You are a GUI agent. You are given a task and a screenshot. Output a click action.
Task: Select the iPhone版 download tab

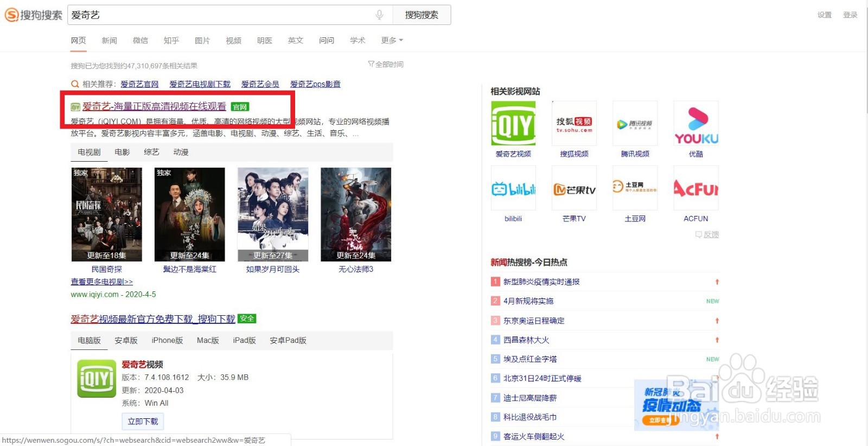(x=167, y=340)
